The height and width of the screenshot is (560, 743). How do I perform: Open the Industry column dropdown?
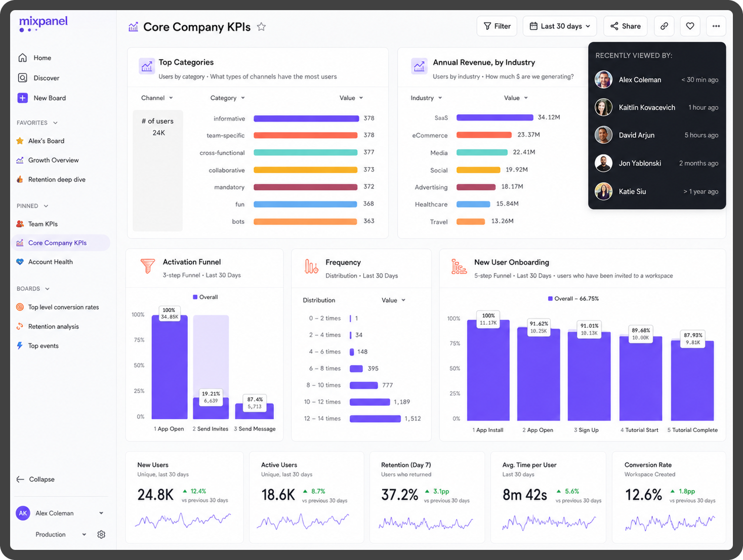click(426, 98)
